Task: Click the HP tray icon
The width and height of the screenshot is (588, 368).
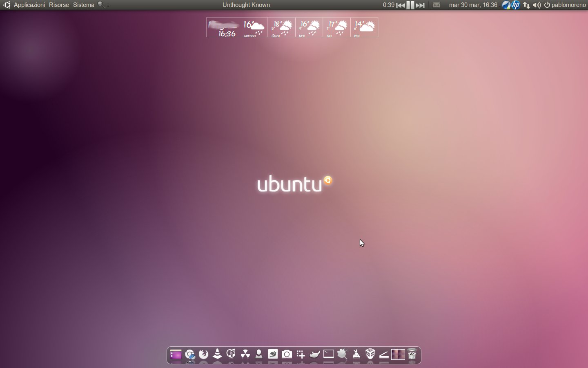Action: pos(516,5)
